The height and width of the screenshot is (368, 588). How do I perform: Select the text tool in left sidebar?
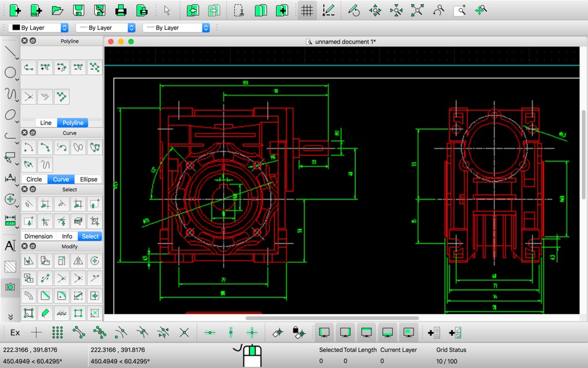(10, 245)
